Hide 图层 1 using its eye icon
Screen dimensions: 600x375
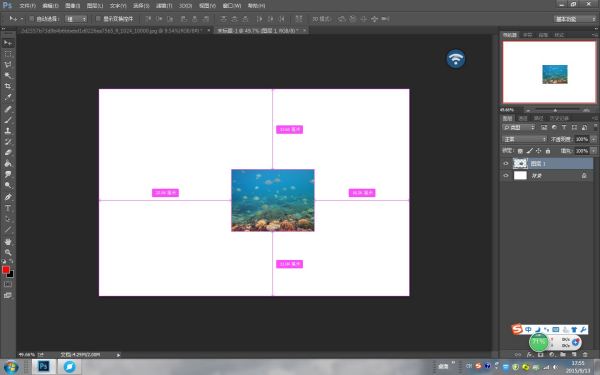506,164
